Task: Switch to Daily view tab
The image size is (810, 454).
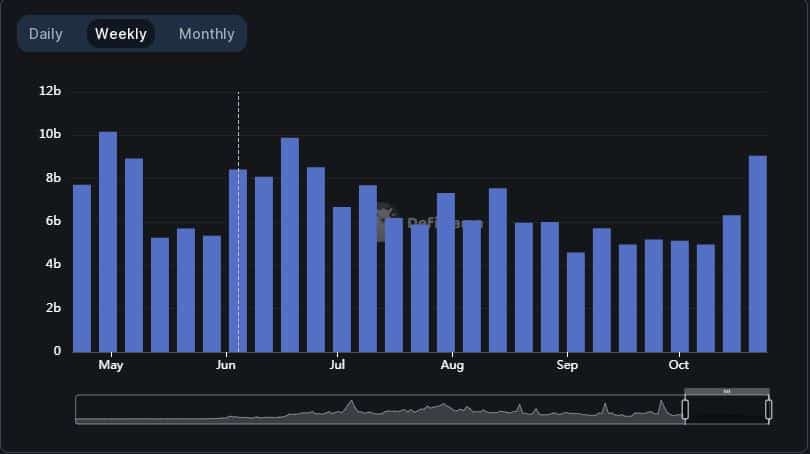Action: click(x=45, y=34)
